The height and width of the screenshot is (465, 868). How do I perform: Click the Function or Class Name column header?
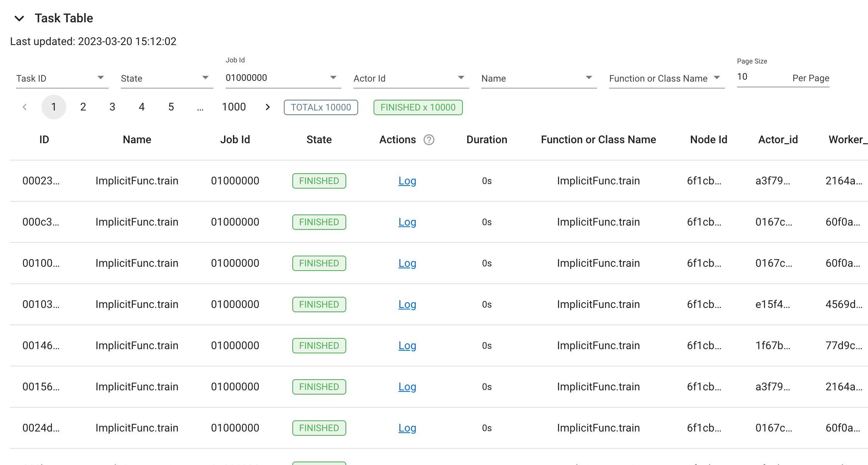(x=598, y=140)
